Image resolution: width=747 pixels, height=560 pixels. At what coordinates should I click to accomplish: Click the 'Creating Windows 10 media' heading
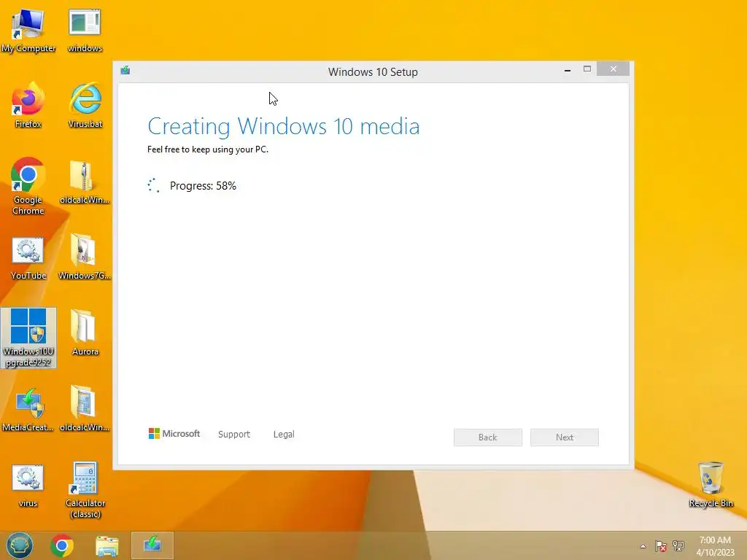coord(284,126)
